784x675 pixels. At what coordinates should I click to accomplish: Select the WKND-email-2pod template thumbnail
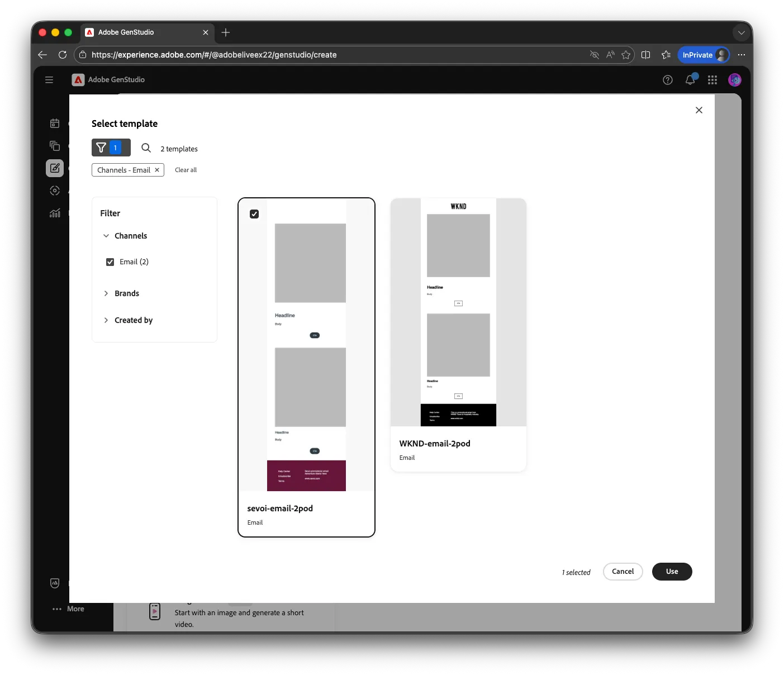click(458, 312)
